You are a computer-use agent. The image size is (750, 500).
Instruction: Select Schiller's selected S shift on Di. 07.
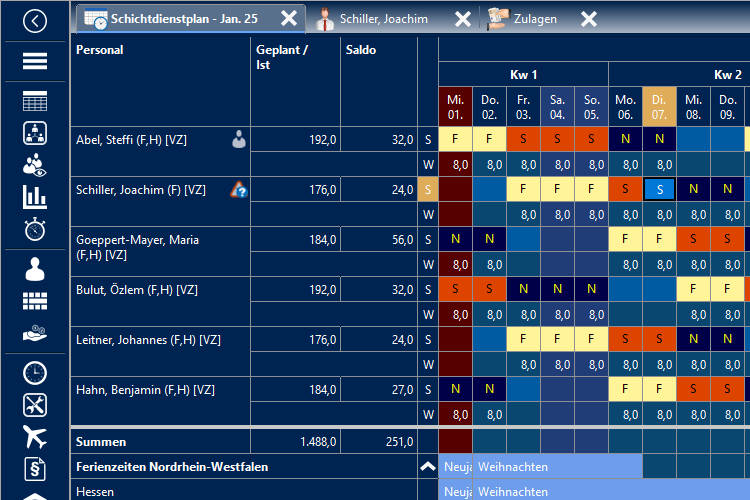(x=659, y=189)
